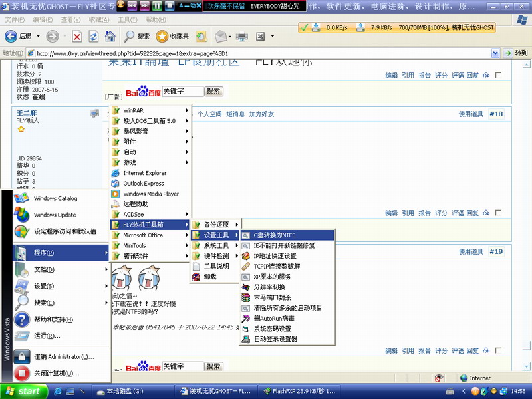Click the 转到 Go button
This screenshot has width=532, height=399.
coord(516,53)
